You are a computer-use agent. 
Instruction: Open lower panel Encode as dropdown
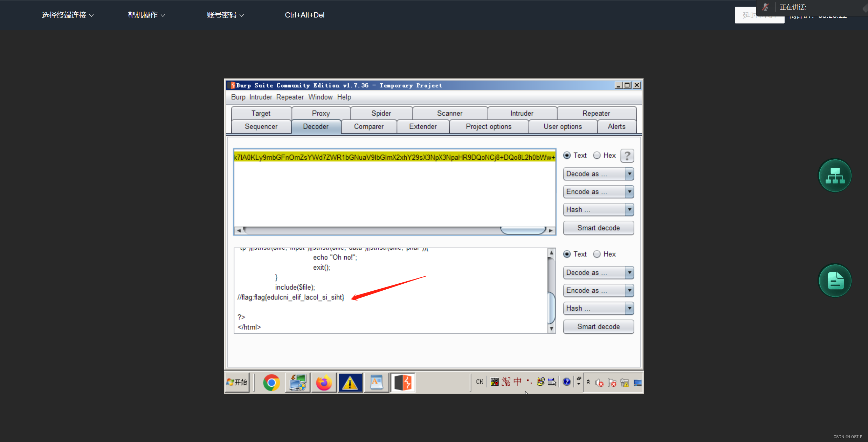click(x=598, y=290)
